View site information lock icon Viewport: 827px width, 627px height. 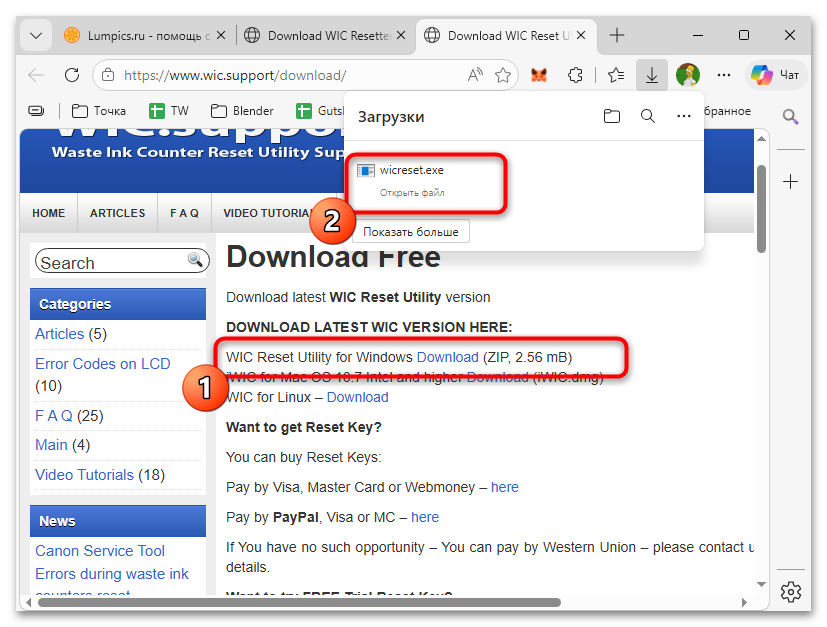108,75
